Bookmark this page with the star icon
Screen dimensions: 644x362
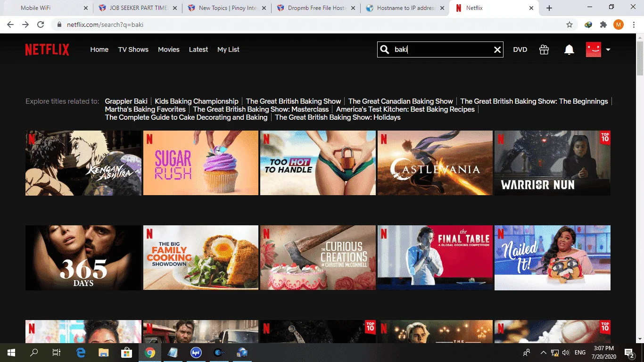pyautogui.click(x=570, y=25)
